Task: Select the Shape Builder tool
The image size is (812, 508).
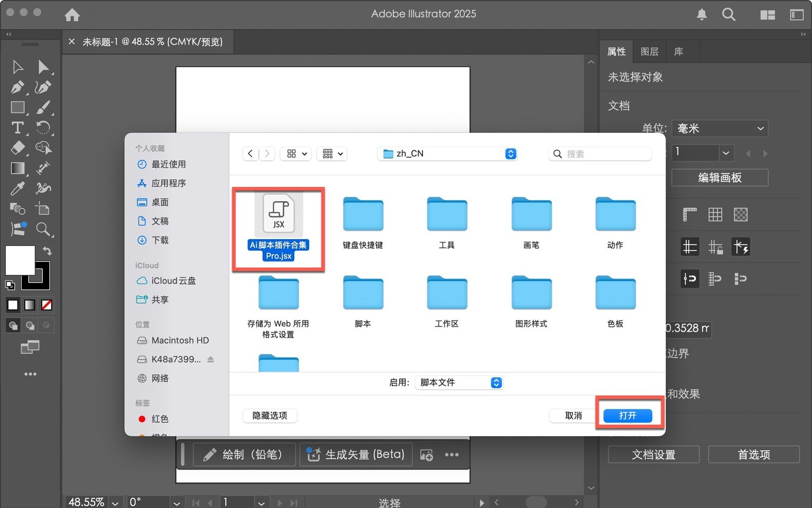Action: click(43, 148)
